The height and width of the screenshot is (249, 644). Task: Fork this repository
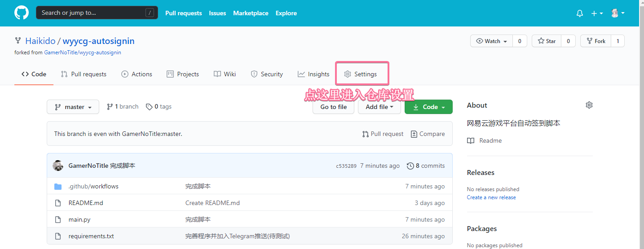[x=595, y=41]
